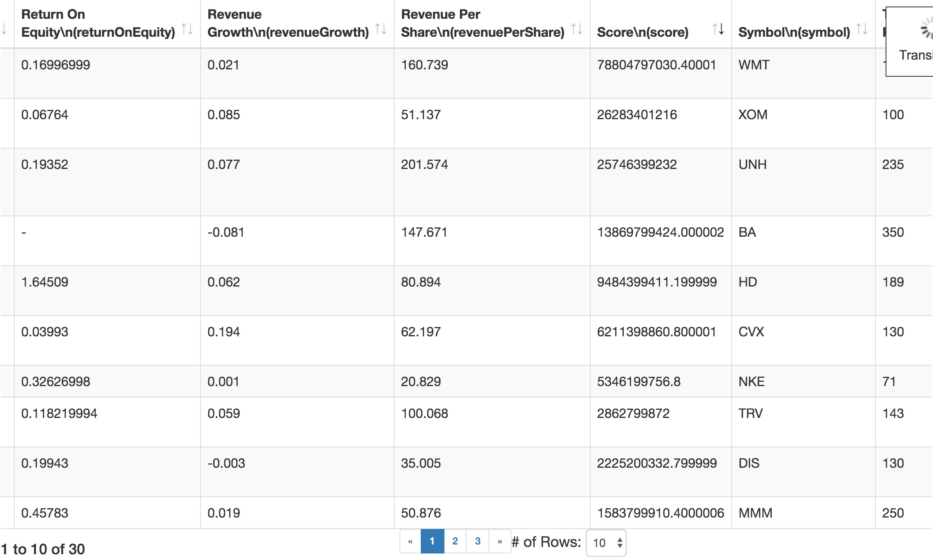Viewport: 933px width, 560px height.
Task: Select current page 1 button
Action: (432, 541)
